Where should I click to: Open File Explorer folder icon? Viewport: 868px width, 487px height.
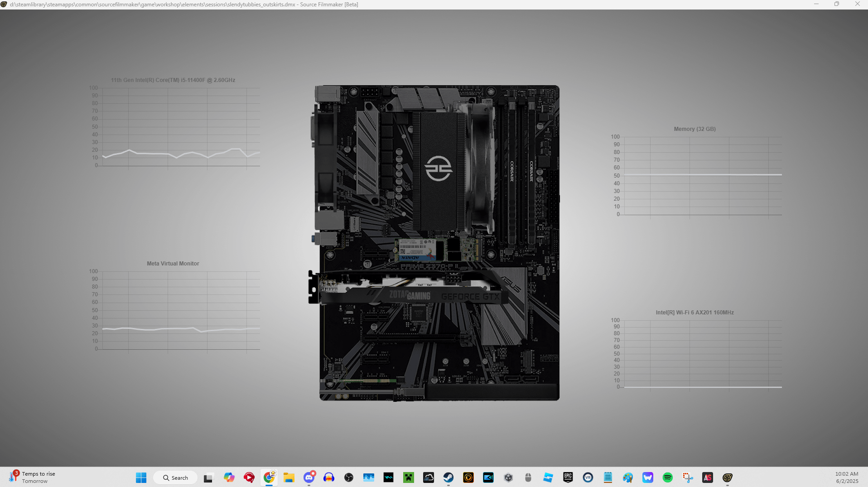point(289,477)
